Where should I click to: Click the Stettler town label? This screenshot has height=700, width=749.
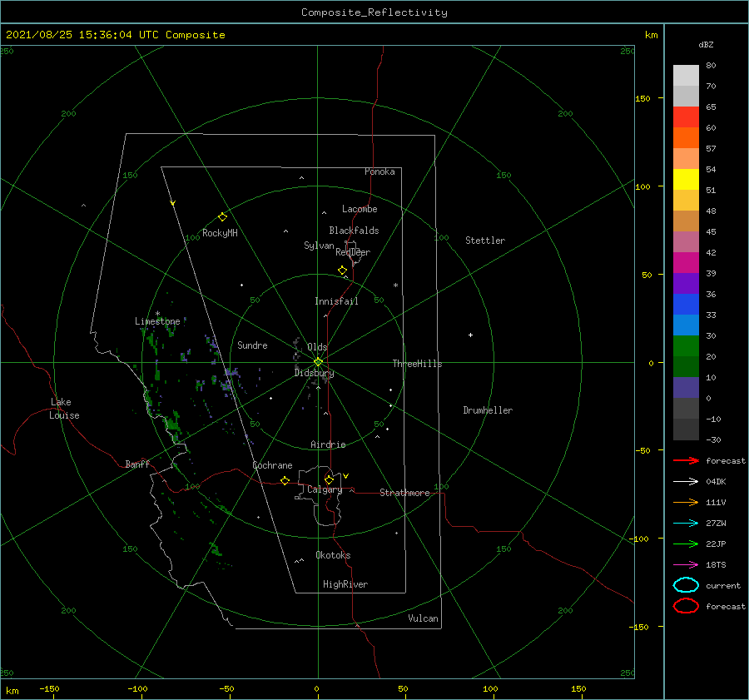(x=485, y=241)
